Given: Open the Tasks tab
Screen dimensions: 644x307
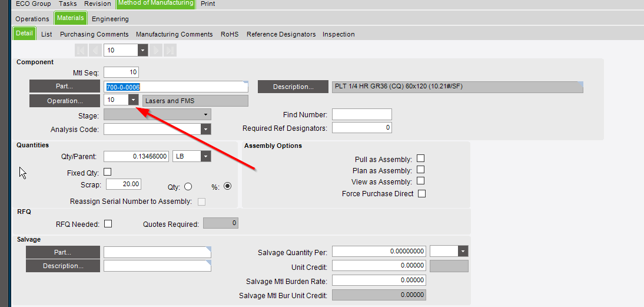Looking at the screenshot, I should click(x=68, y=4).
